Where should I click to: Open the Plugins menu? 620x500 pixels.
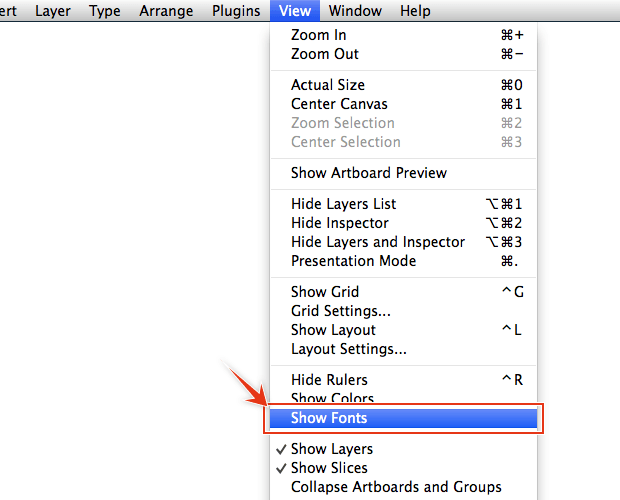pyautogui.click(x=236, y=11)
